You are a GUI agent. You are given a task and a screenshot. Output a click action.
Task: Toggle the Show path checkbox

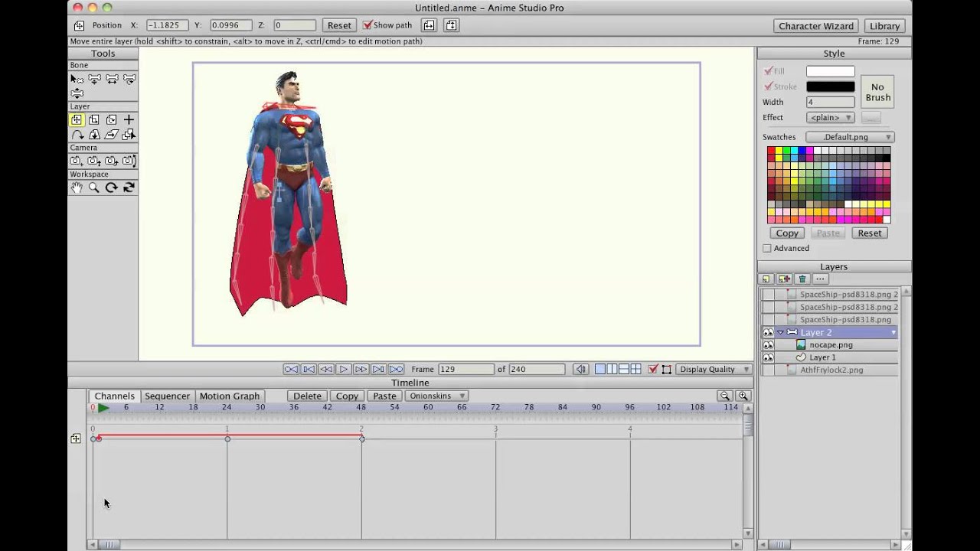click(367, 25)
